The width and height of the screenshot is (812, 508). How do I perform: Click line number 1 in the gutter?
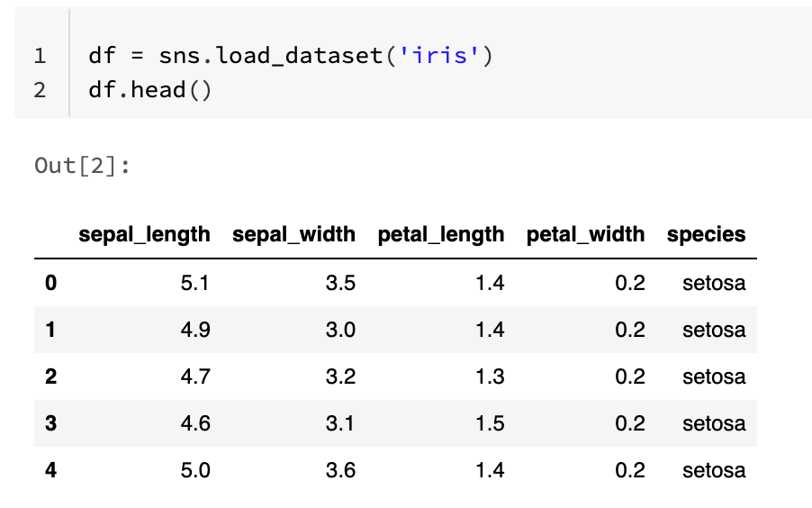(x=40, y=56)
